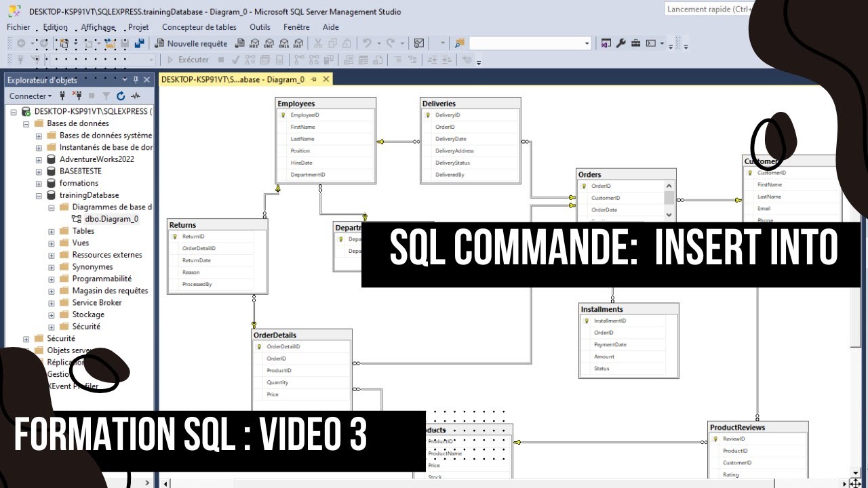868x488 pixels.
Task: Click the Undo arrow icon
Action: click(x=367, y=43)
